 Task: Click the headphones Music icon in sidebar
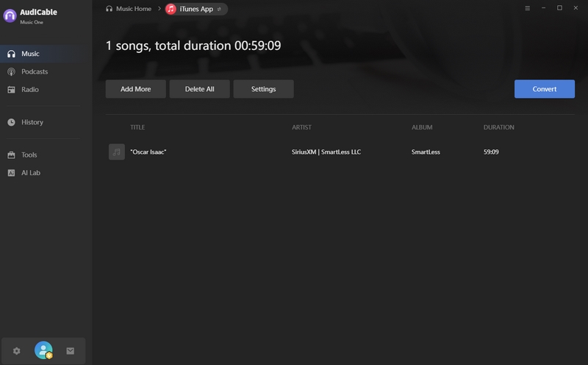click(x=11, y=54)
